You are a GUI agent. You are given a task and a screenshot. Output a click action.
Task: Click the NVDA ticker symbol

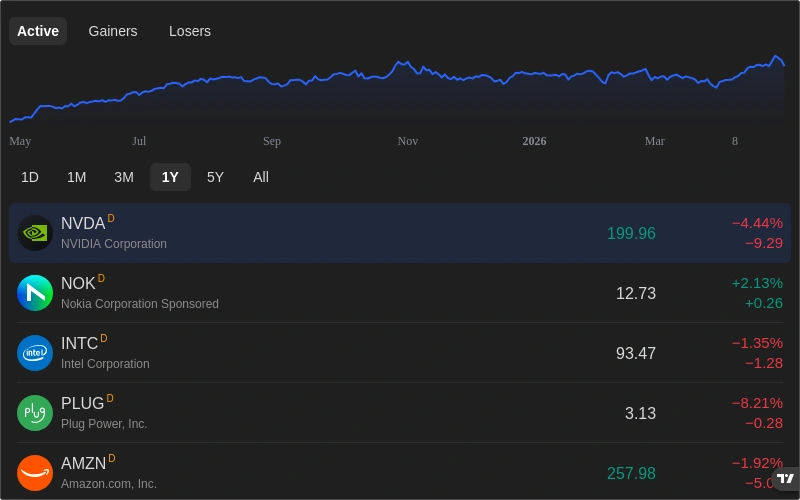[83, 223]
